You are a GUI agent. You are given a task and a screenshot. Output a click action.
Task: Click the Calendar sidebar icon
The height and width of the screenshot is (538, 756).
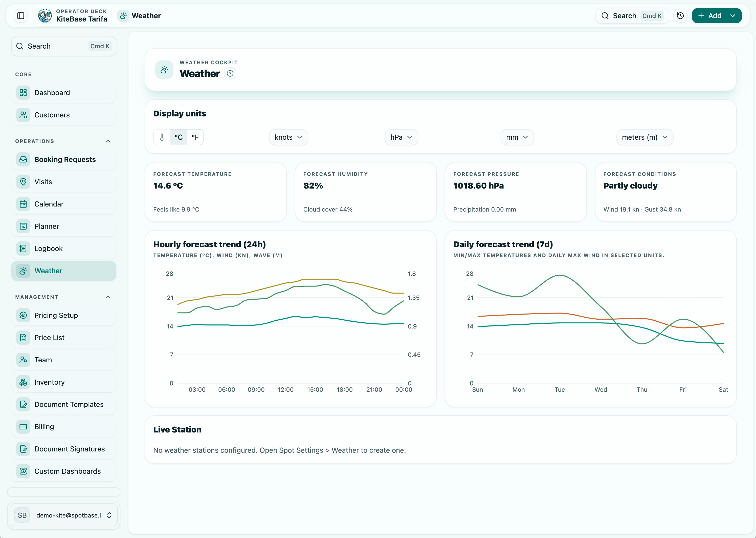click(23, 204)
